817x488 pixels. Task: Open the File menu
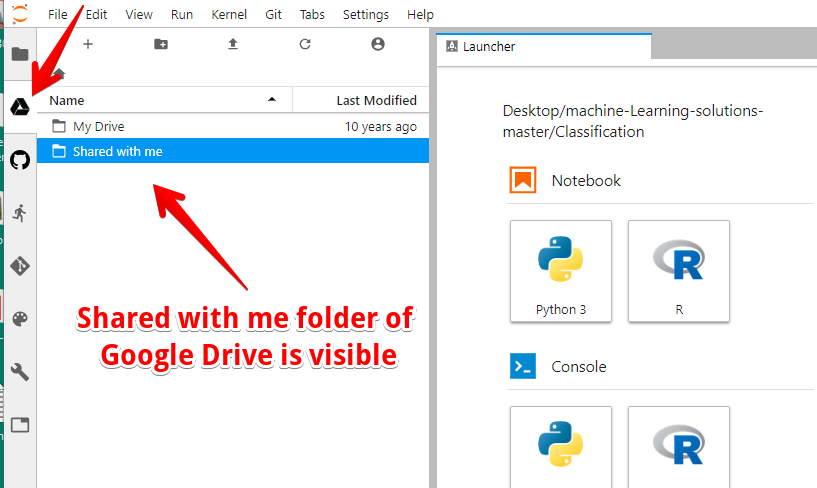tap(57, 15)
